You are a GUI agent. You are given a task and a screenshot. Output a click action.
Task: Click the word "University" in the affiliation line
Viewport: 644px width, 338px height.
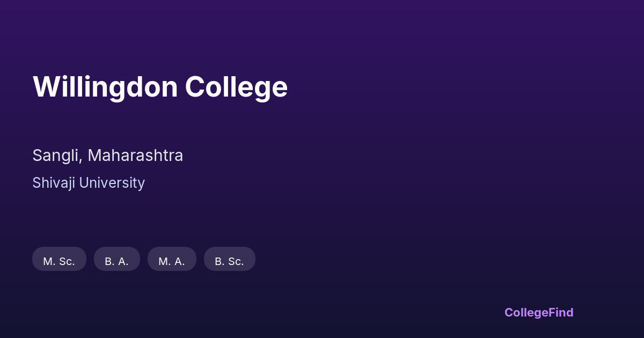[112, 183]
